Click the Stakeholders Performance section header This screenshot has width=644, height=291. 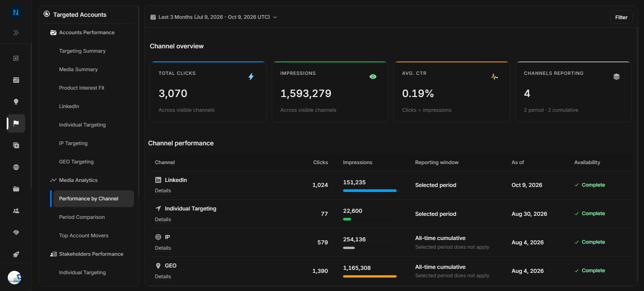pyautogui.click(x=87, y=254)
